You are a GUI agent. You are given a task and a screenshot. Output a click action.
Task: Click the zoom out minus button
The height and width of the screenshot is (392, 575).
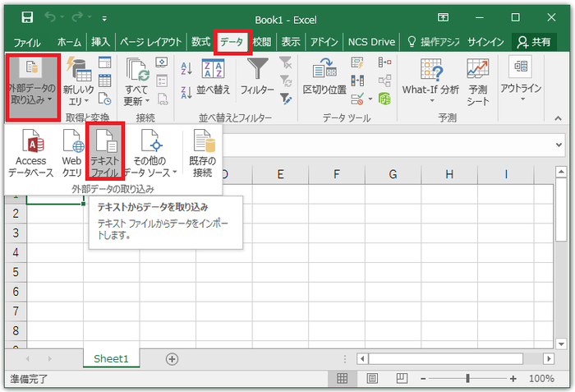click(x=423, y=379)
